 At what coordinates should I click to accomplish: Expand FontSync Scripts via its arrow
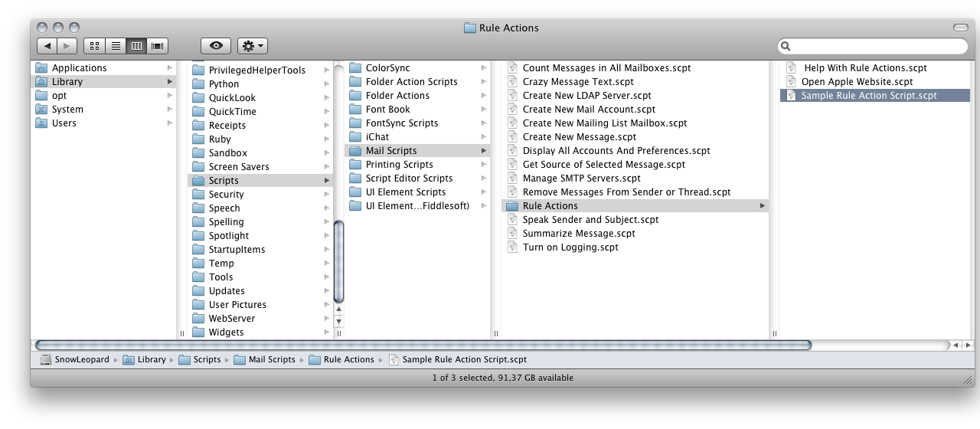(x=484, y=123)
